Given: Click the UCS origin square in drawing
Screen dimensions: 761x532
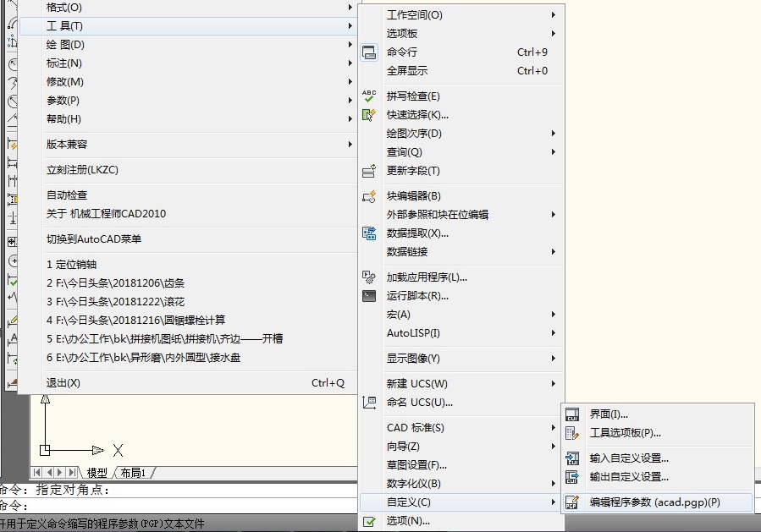Looking at the screenshot, I should 45,450.
